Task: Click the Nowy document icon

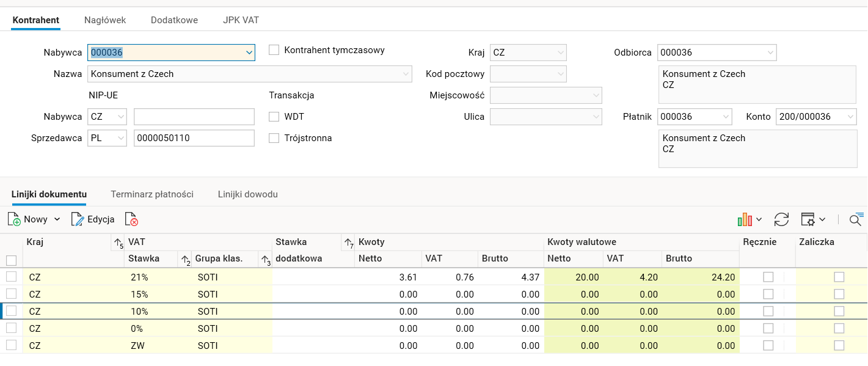Action: 14,219
